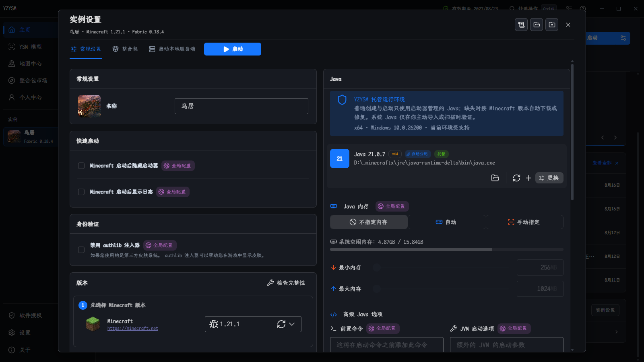644x362 pixels.
Task: Select 自动 memory option
Action: (x=446, y=222)
